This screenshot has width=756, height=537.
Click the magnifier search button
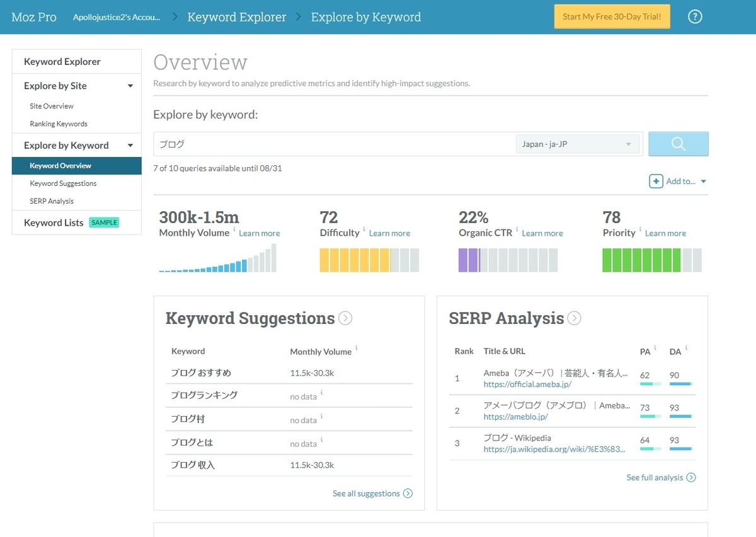(679, 144)
